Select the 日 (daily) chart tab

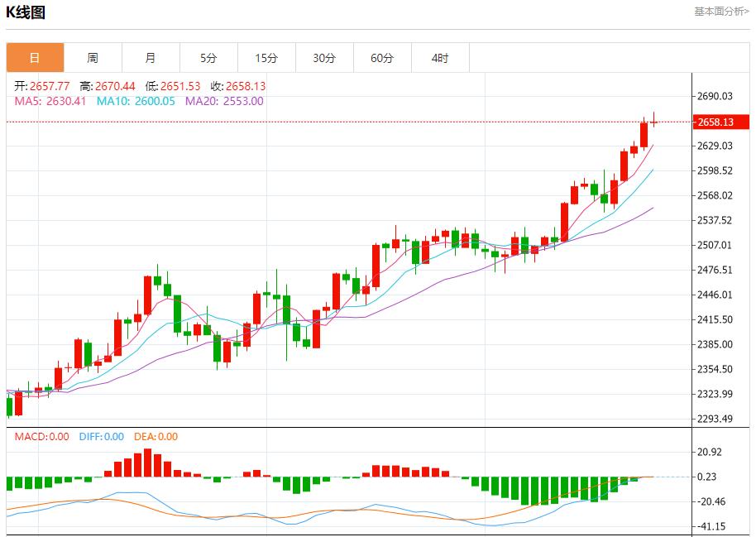coord(35,58)
